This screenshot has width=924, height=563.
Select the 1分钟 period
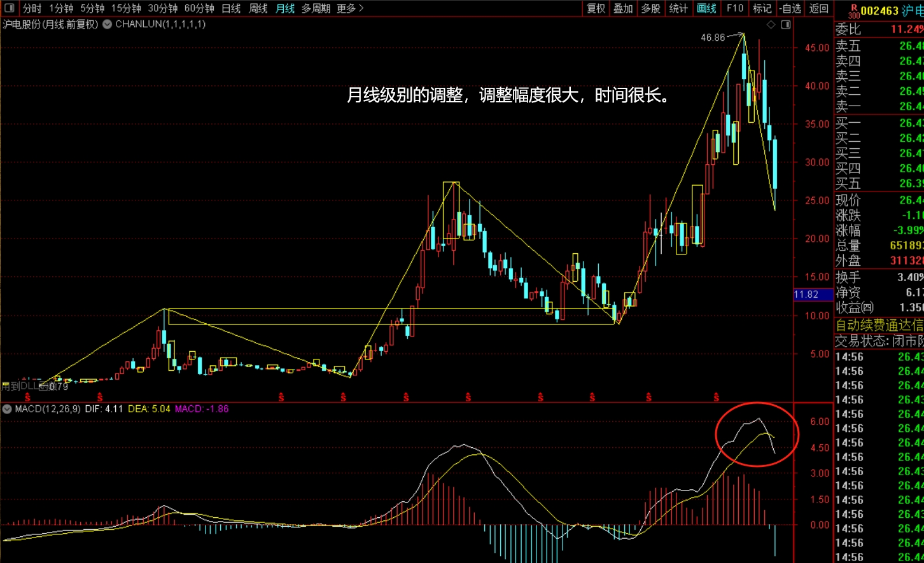(x=61, y=8)
